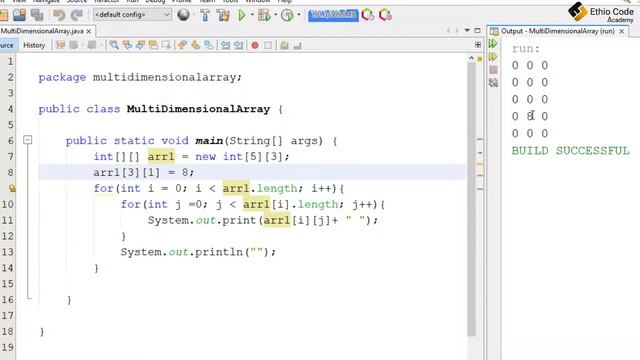Click the editor vertical scrollbar
The image size is (640, 360).
(x=471, y=199)
